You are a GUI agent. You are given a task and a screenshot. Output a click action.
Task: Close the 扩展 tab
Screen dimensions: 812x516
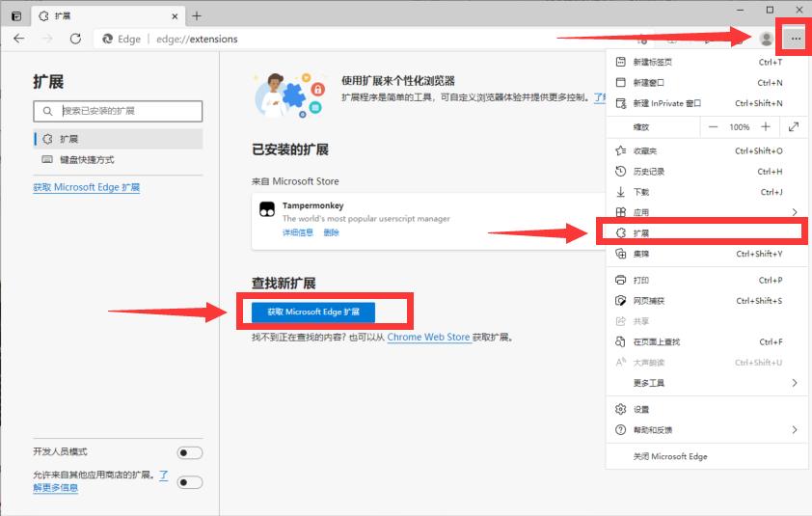pyautogui.click(x=175, y=16)
